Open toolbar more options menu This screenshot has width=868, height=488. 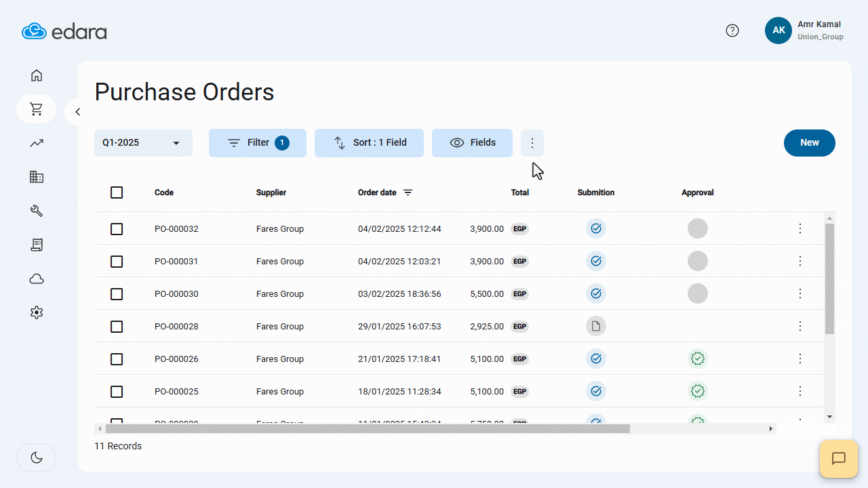click(x=532, y=143)
